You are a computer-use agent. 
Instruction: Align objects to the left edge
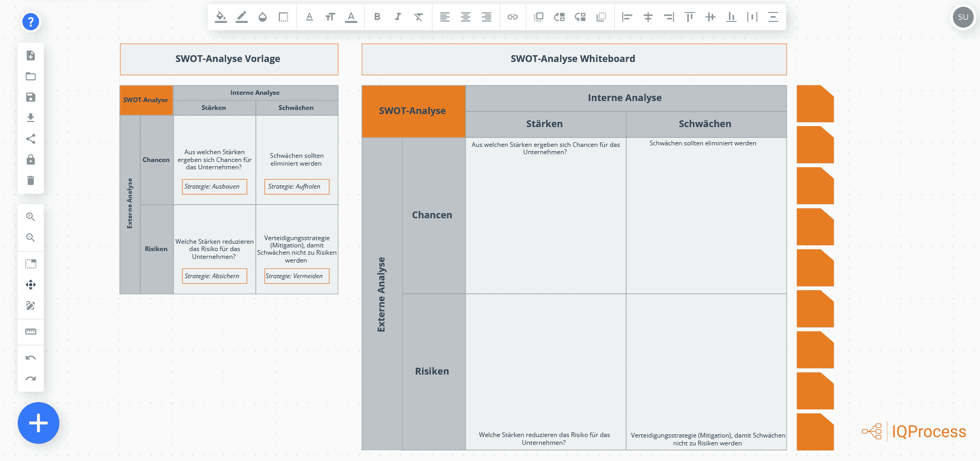coord(627,17)
